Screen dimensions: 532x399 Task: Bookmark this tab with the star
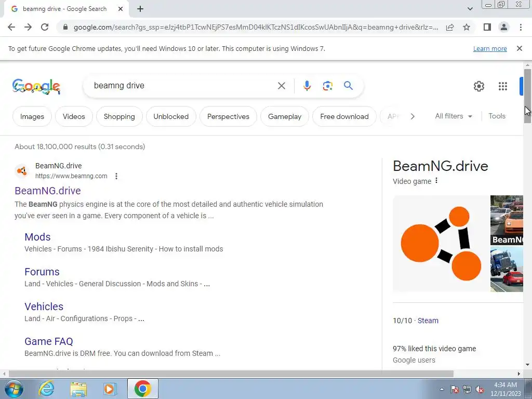tap(467, 27)
